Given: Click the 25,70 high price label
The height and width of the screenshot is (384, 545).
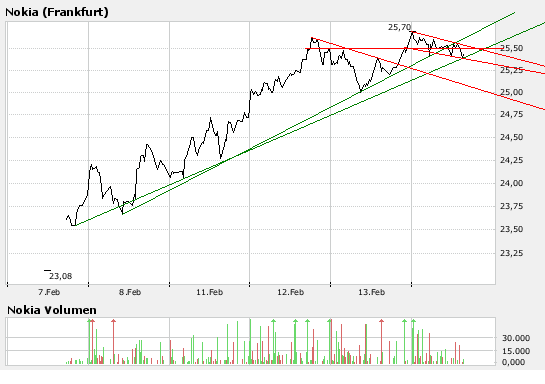Looking at the screenshot, I should (x=399, y=27).
